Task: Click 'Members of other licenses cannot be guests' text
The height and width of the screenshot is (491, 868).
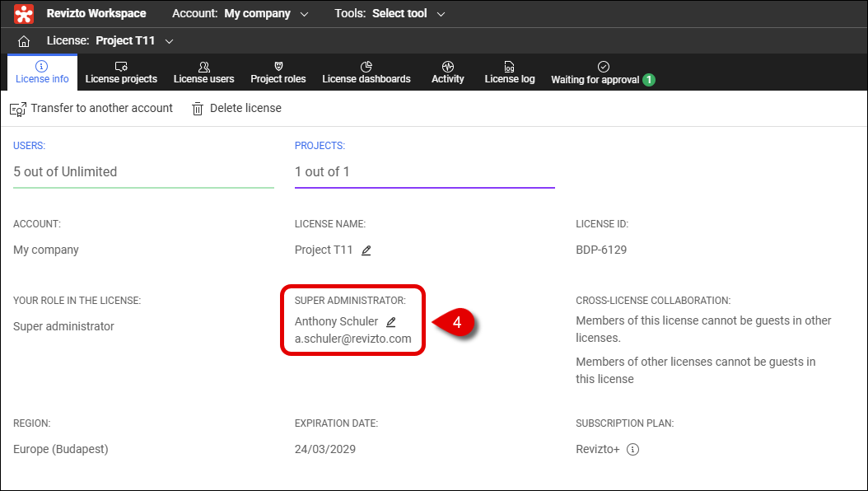Action: click(696, 371)
